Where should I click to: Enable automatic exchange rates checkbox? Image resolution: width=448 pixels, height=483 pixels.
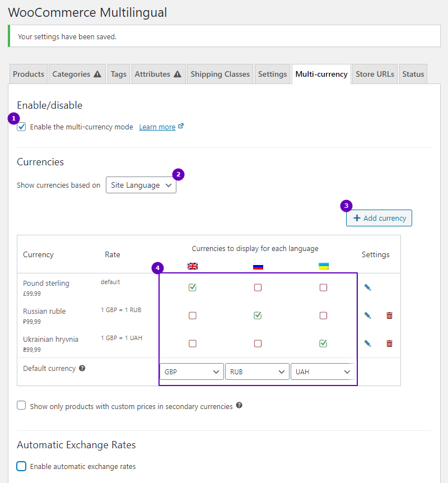point(21,466)
